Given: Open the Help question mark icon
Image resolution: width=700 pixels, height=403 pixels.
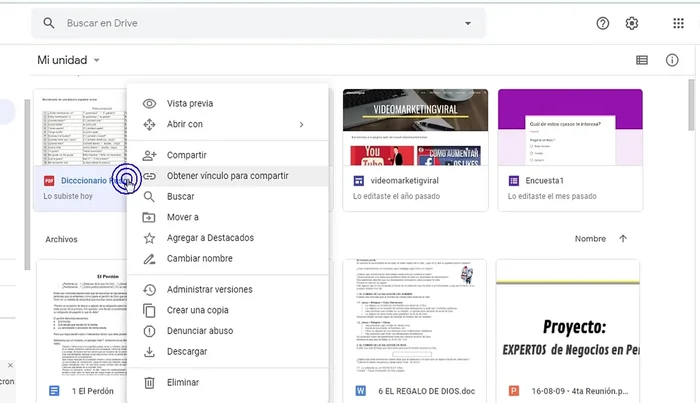Looking at the screenshot, I should [602, 24].
